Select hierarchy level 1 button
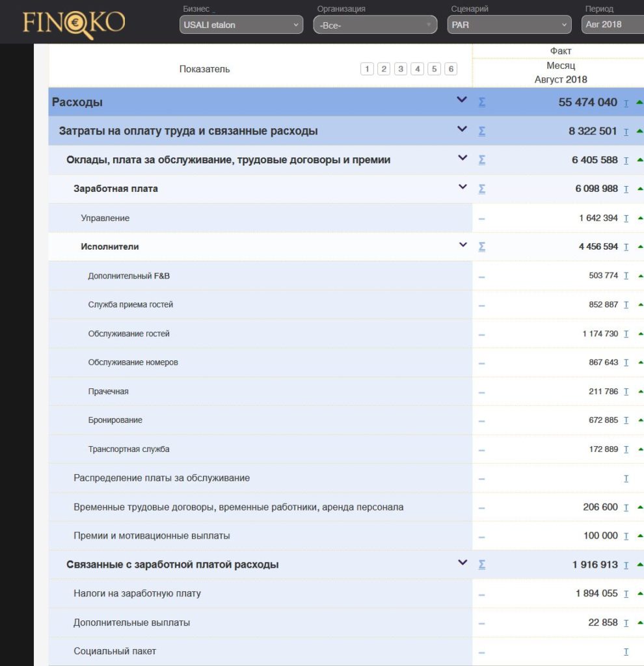Image resolution: width=644 pixels, height=666 pixels. click(367, 69)
